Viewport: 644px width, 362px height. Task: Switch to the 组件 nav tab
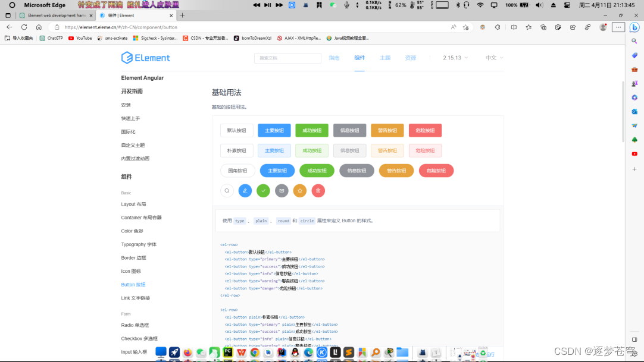click(x=359, y=58)
